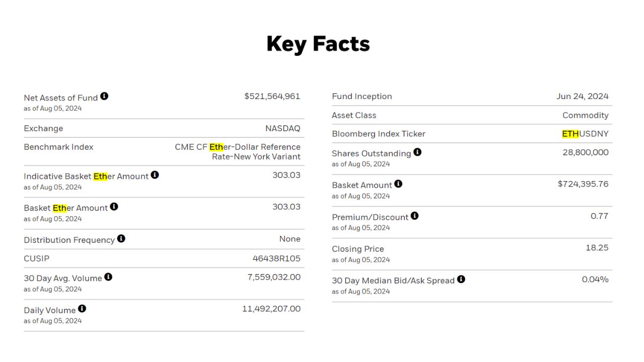The width and height of the screenshot is (644, 362).
Task: Show Daily Volume info tooltip
Action: coord(82,309)
